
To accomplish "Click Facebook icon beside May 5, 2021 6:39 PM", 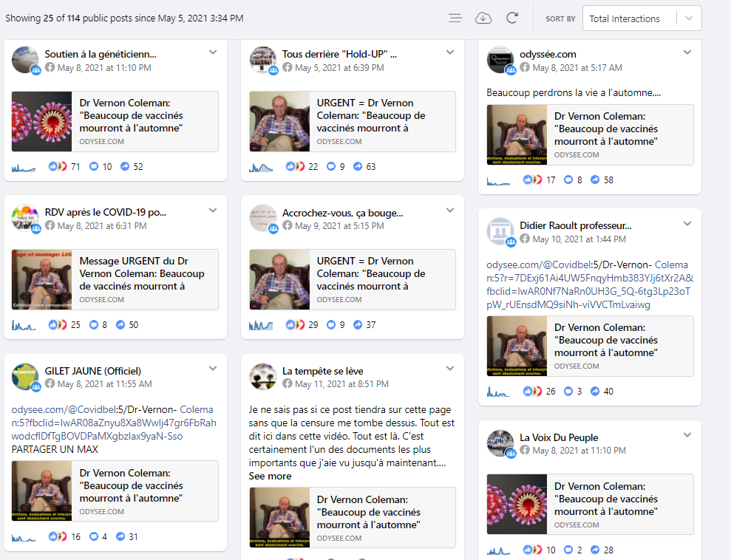I will [x=288, y=67].
